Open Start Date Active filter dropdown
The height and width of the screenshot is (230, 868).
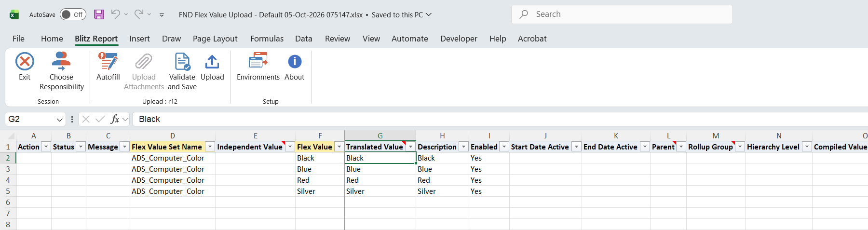coord(576,147)
